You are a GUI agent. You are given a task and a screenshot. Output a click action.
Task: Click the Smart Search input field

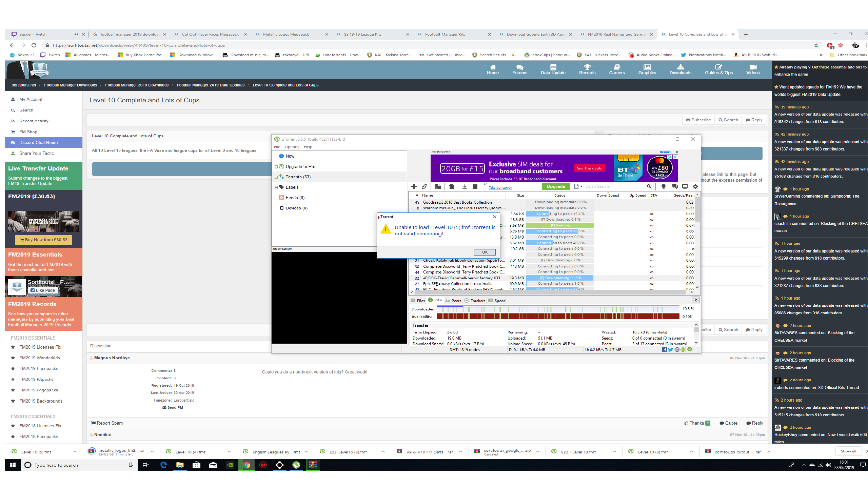pos(615,186)
